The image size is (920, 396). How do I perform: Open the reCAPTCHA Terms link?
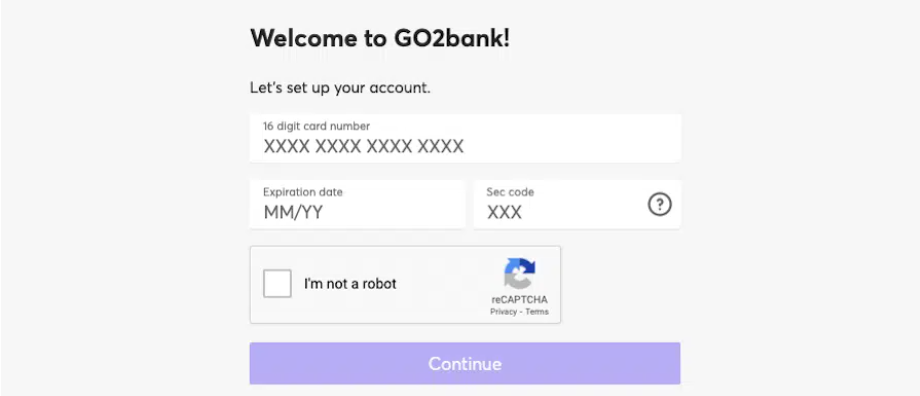[537, 312]
